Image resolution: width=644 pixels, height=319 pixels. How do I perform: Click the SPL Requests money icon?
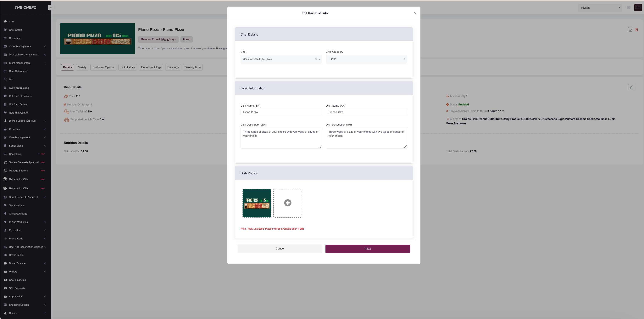click(x=5, y=288)
